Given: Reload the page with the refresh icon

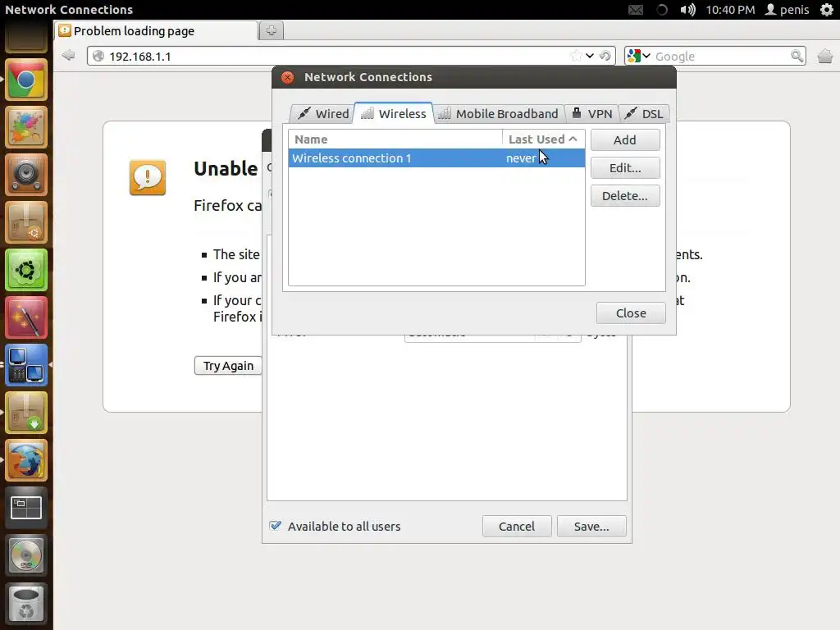Looking at the screenshot, I should tap(605, 56).
